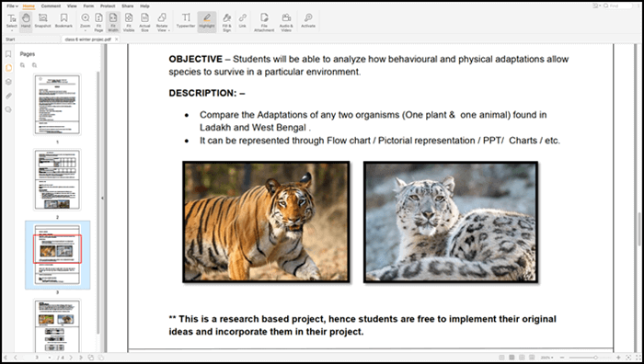Toggle the Fit Width view mode
This screenshot has height=364, width=644.
point(113,22)
